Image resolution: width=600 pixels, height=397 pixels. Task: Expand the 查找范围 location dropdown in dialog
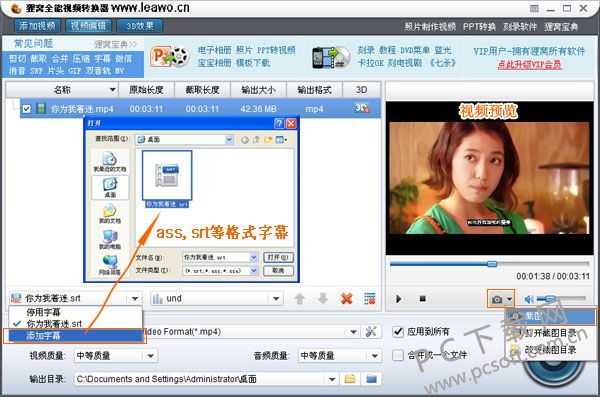coord(229,139)
